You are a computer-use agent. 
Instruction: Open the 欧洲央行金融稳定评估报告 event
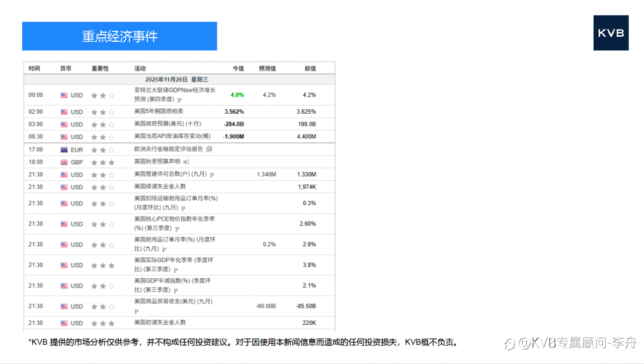pyautogui.click(x=169, y=149)
